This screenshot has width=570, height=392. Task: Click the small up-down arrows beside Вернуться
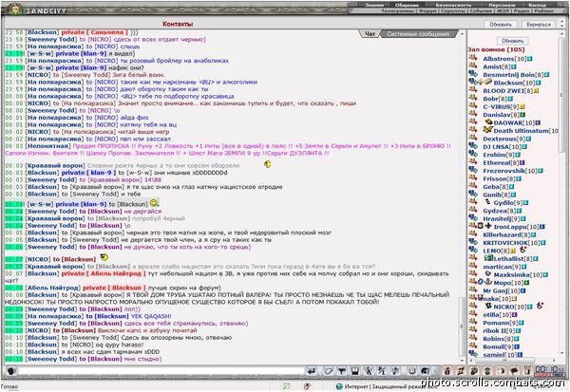(560, 25)
